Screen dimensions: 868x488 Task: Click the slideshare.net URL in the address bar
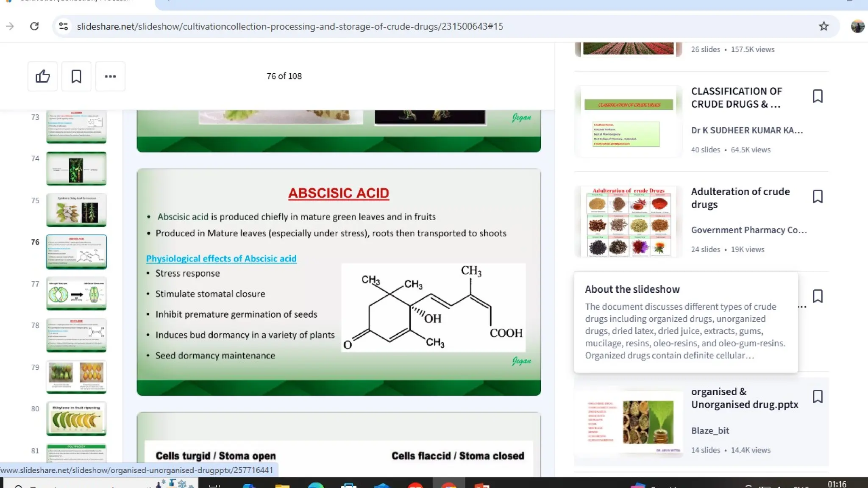pyautogui.click(x=290, y=26)
